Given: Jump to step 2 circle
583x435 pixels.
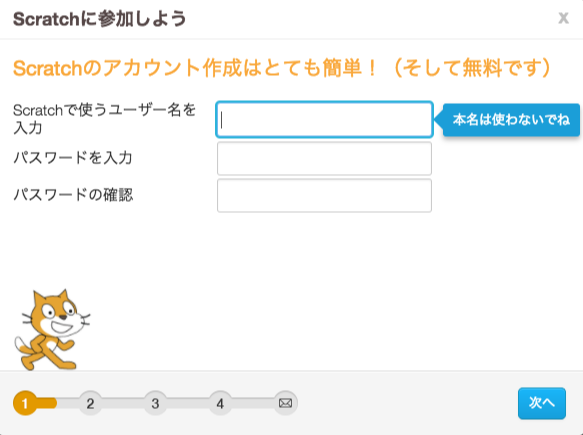Looking at the screenshot, I should 90,403.
